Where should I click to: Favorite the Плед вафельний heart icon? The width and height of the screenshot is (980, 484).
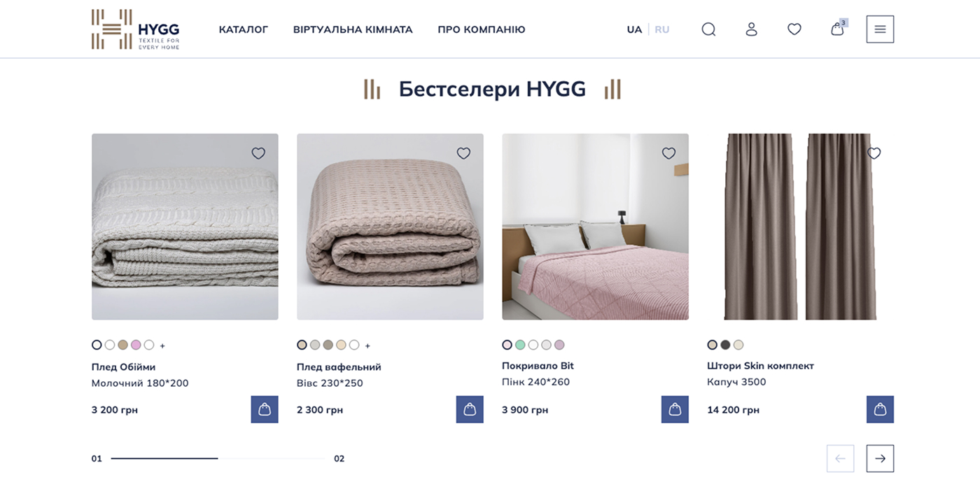[463, 153]
